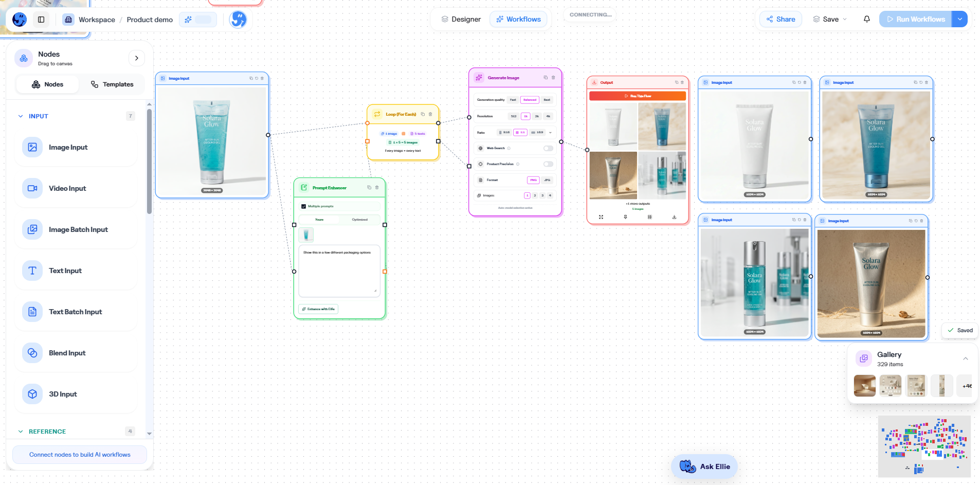This screenshot has width=980, height=485.
Task: Select 16:9 ratio option
Action: point(537,132)
